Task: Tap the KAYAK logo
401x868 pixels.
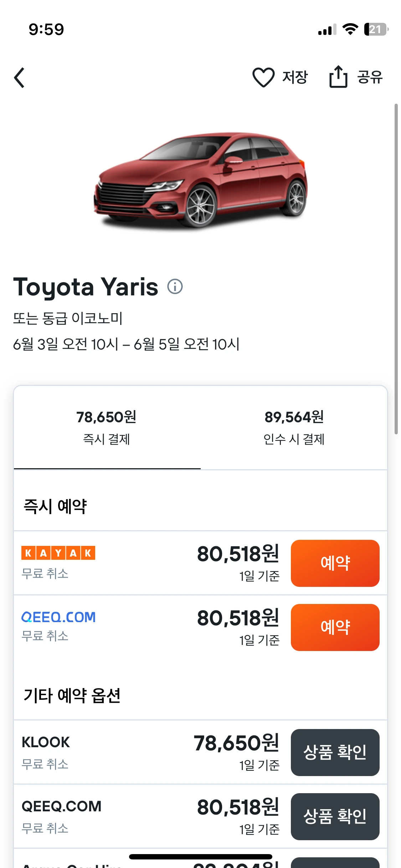Action: (58, 553)
